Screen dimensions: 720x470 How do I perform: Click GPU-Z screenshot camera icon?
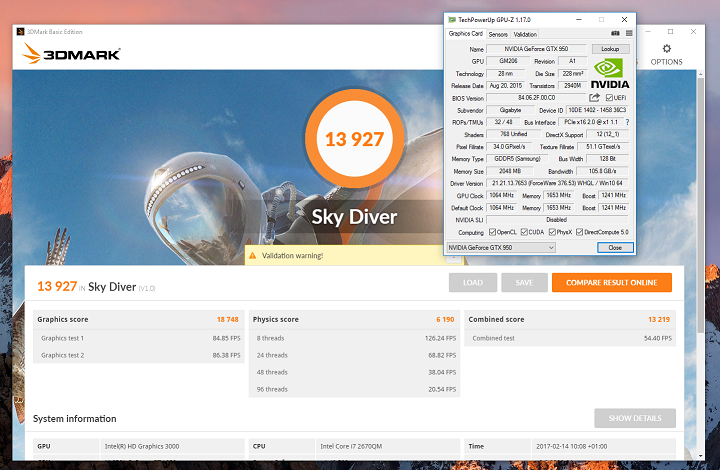(x=615, y=34)
